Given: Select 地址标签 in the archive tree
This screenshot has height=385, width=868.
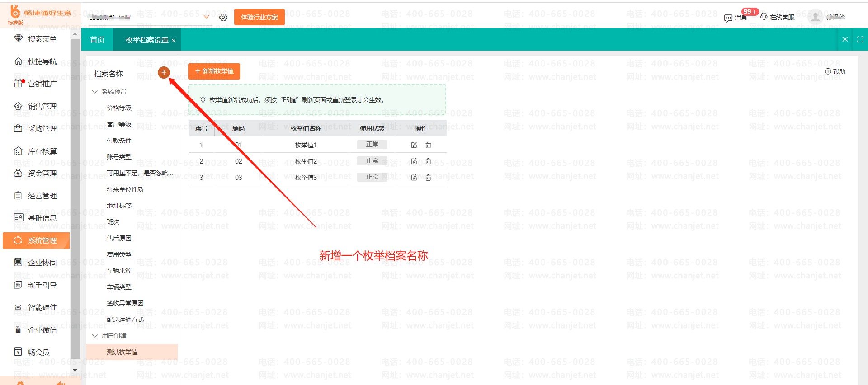Looking at the screenshot, I should pos(119,206).
